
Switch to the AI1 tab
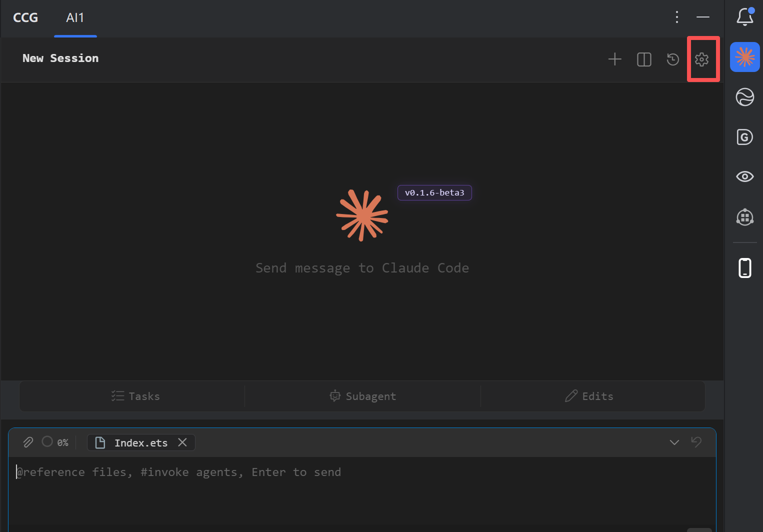click(x=75, y=17)
